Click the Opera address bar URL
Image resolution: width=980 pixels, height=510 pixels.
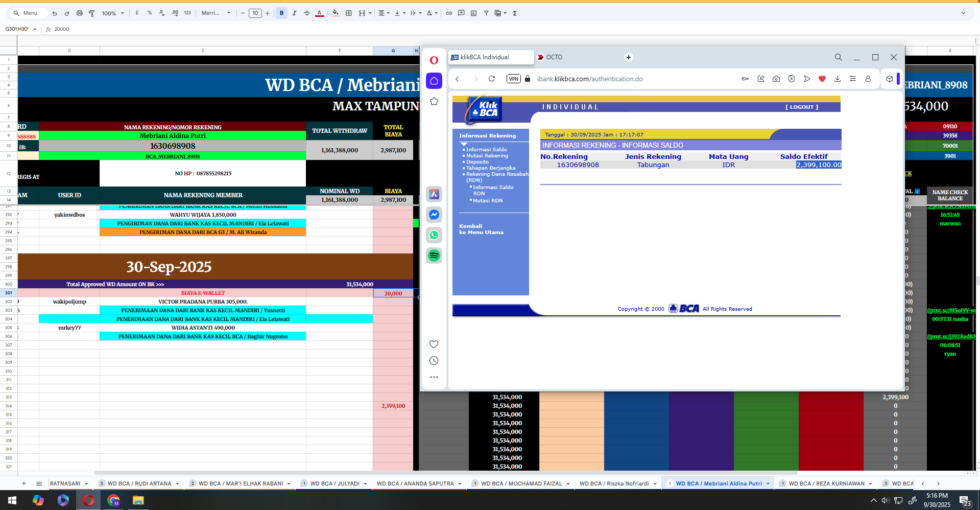590,79
